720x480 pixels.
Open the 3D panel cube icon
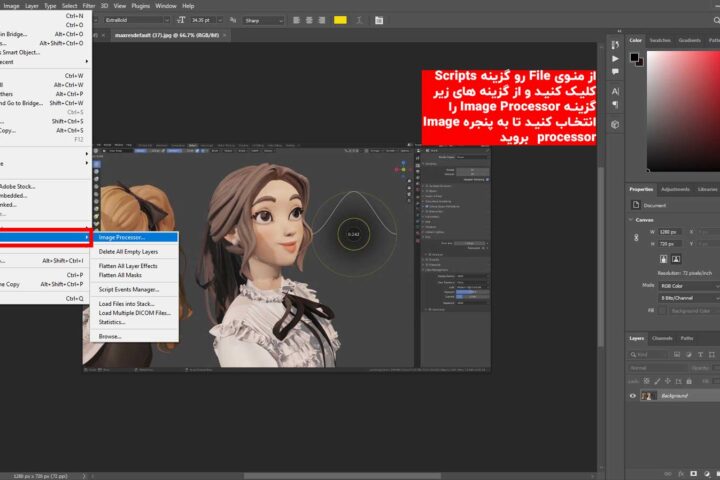pos(615,124)
